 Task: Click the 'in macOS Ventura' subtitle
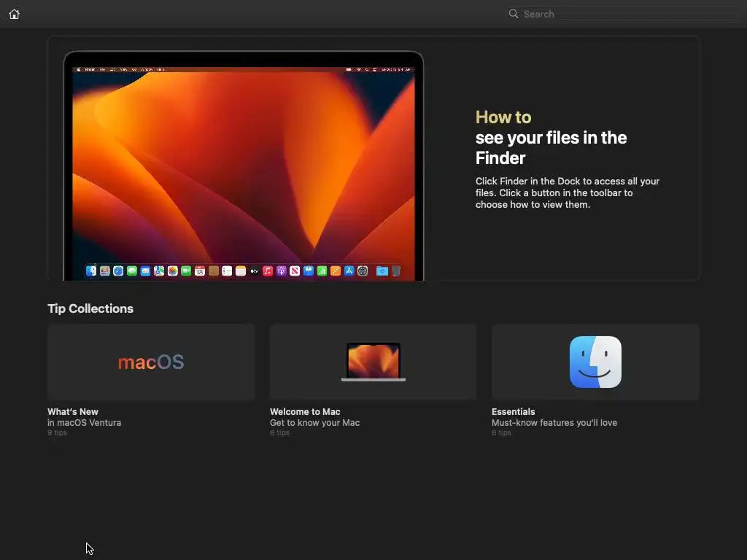point(85,422)
